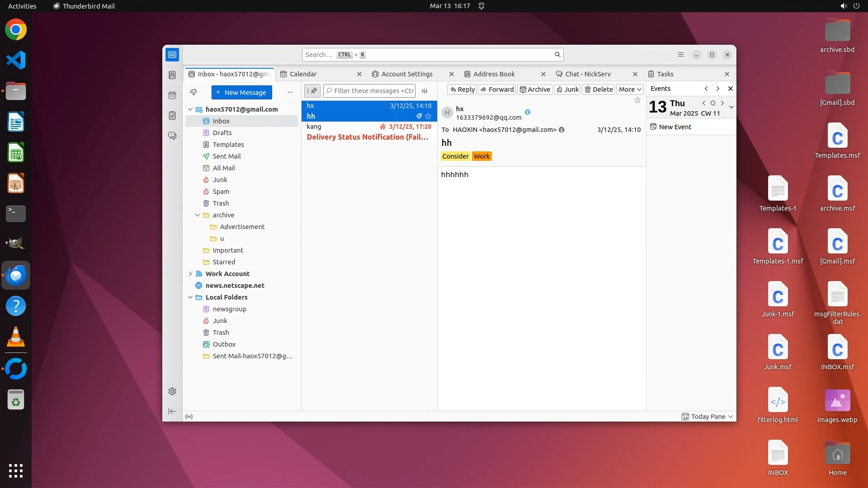Open the Calendar space in the sidebar
Screen dimensions: 868x488
(x=172, y=95)
